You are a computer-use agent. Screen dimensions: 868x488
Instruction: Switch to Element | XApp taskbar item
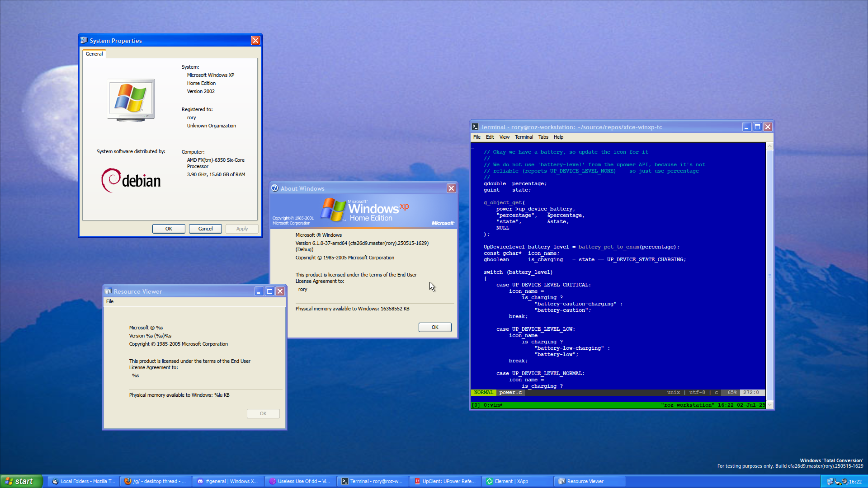coord(518,481)
